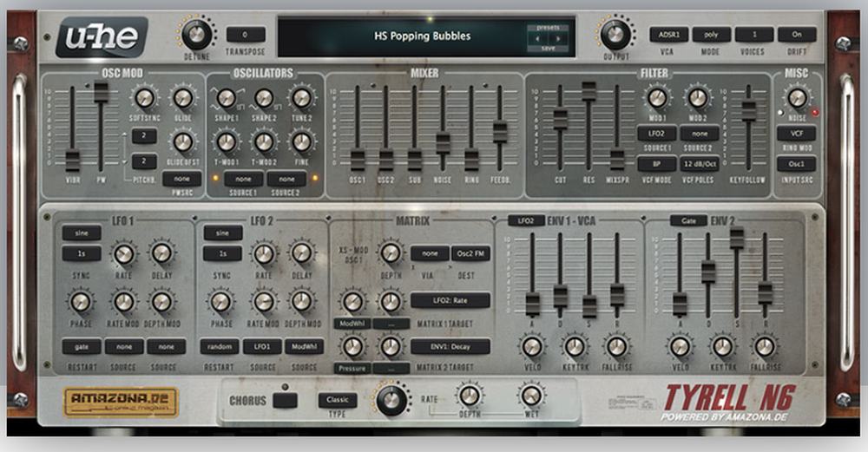Open the Input Src Osc1 selector
The image size is (868, 452).
click(797, 164)
